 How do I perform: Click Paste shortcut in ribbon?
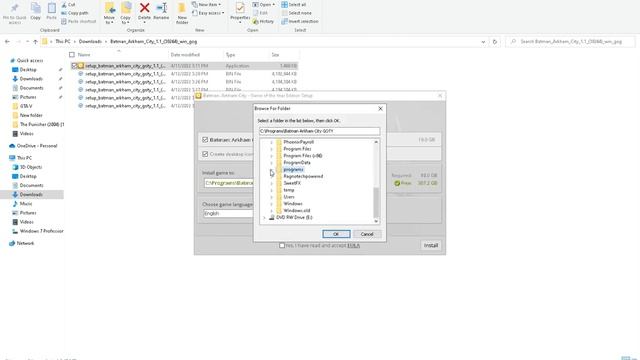78,21
